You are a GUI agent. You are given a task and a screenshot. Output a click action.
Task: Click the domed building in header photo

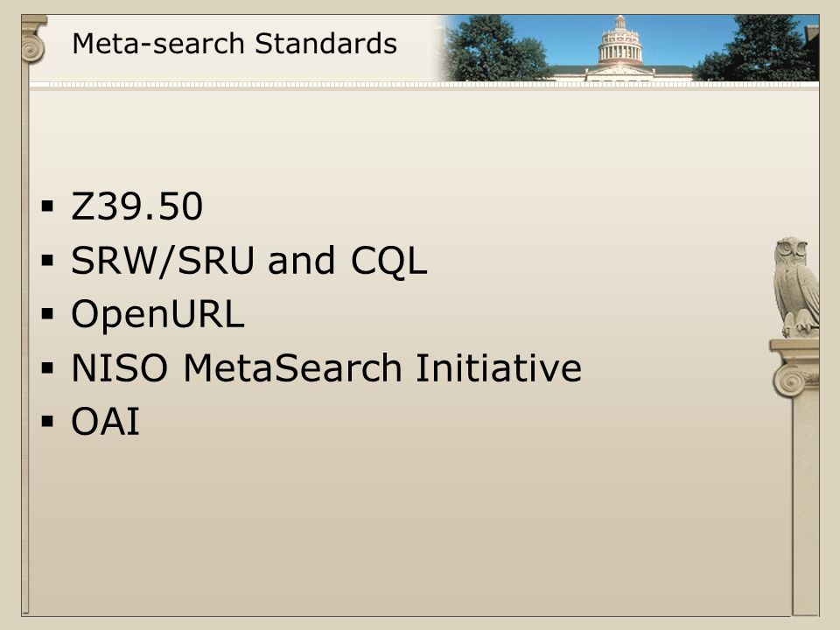619,46
